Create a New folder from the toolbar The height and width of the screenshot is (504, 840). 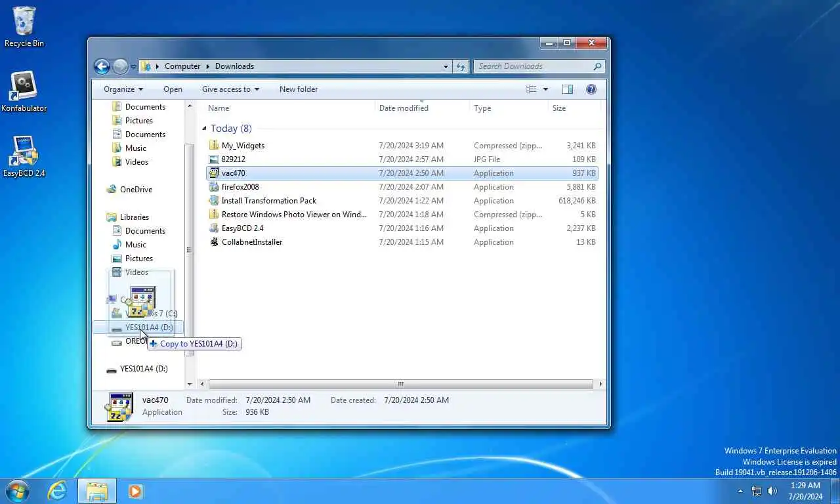[299, 89]
